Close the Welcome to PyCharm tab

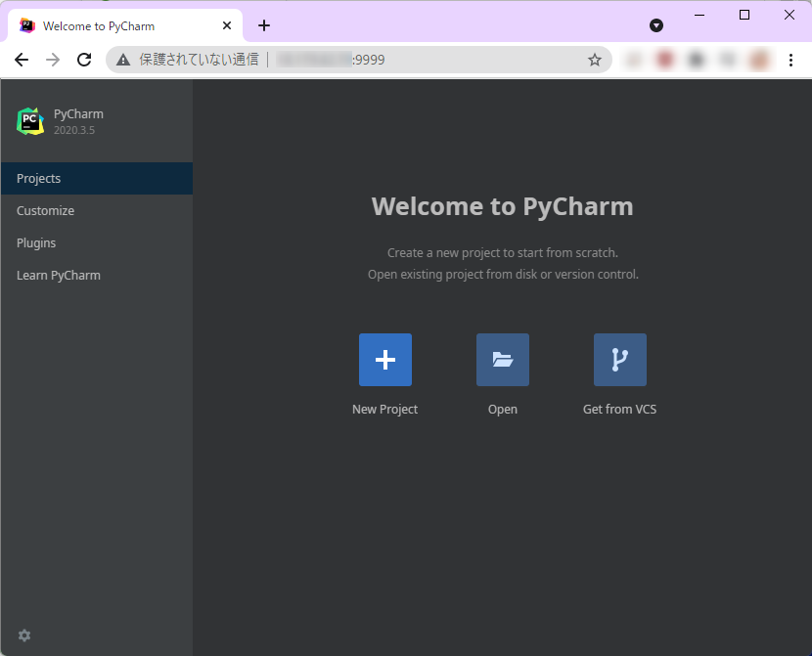coord(227,25)
